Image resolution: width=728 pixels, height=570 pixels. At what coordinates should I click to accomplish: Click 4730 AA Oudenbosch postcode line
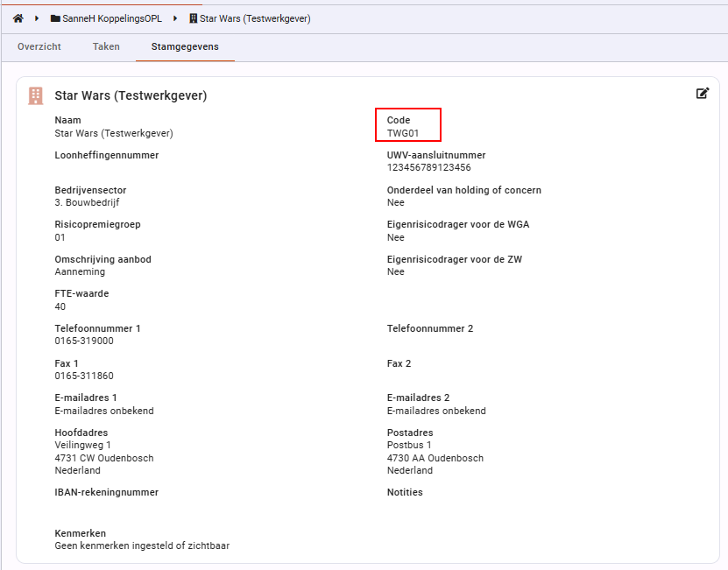point(435,458)
